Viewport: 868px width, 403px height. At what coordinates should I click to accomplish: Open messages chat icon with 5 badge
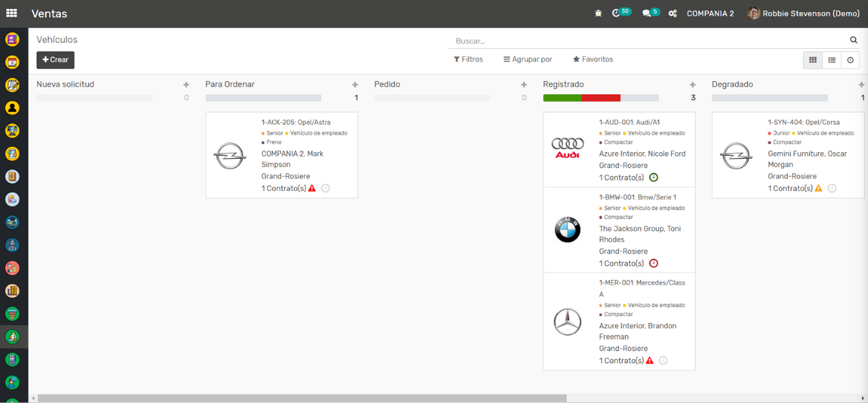[x=647, y=13]
